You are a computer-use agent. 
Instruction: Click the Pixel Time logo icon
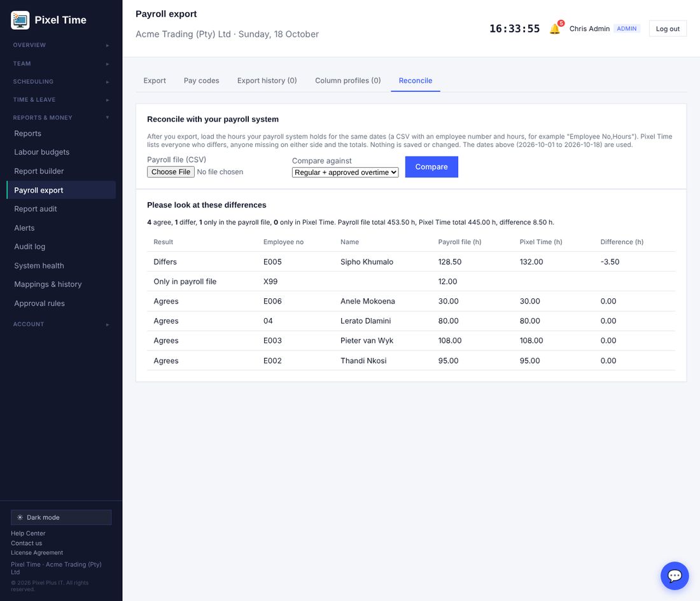coord(20,20)
